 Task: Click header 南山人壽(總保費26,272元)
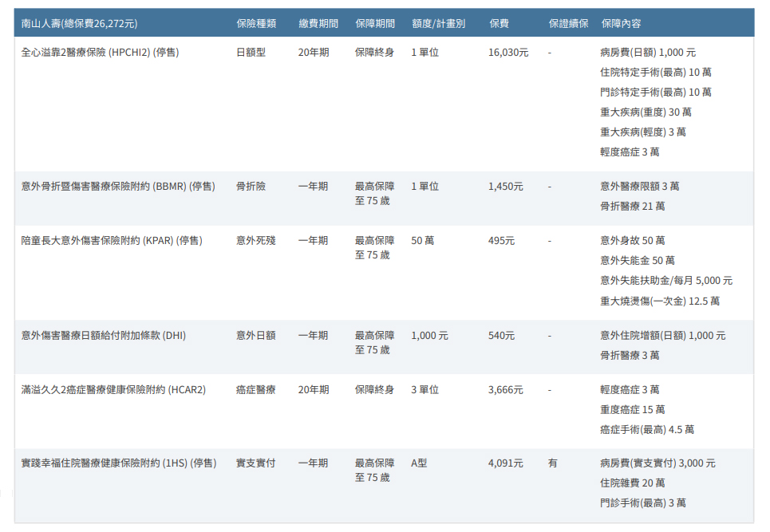pos(79,23)
